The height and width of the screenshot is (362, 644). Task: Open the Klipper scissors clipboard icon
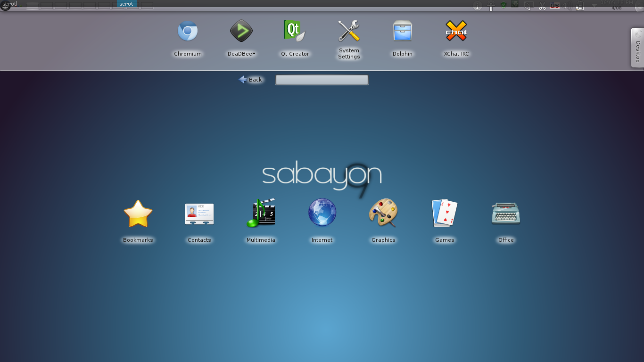[542, 6]
